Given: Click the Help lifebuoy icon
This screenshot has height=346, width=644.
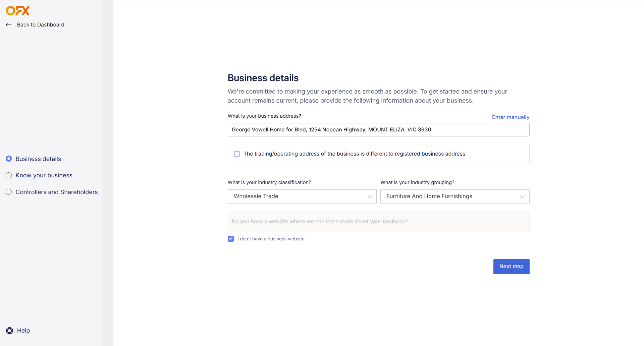Looking at the screenshot, I should click(x=10, y=331).
